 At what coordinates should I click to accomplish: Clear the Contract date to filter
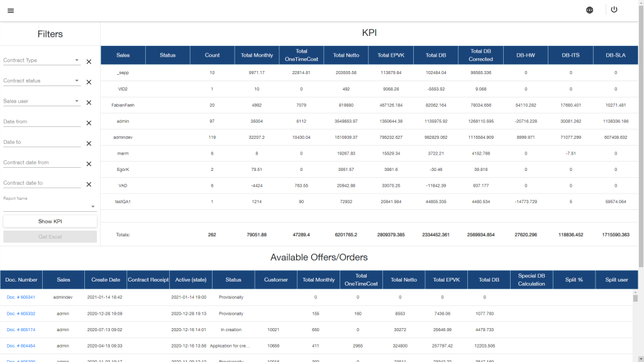point(89,184)
